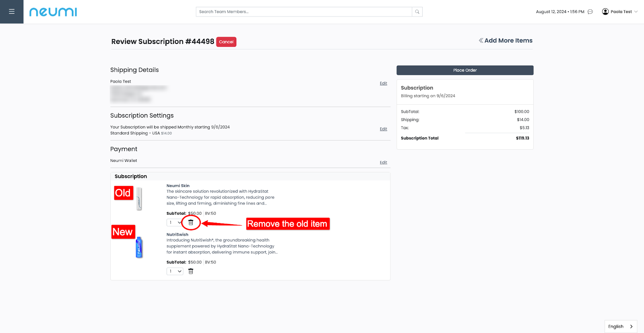Image resolution: width=644 pixels, height=333 pixels.
Task: Open Neumi Skin quantity dropdown
Action: [x=175, y=223]
